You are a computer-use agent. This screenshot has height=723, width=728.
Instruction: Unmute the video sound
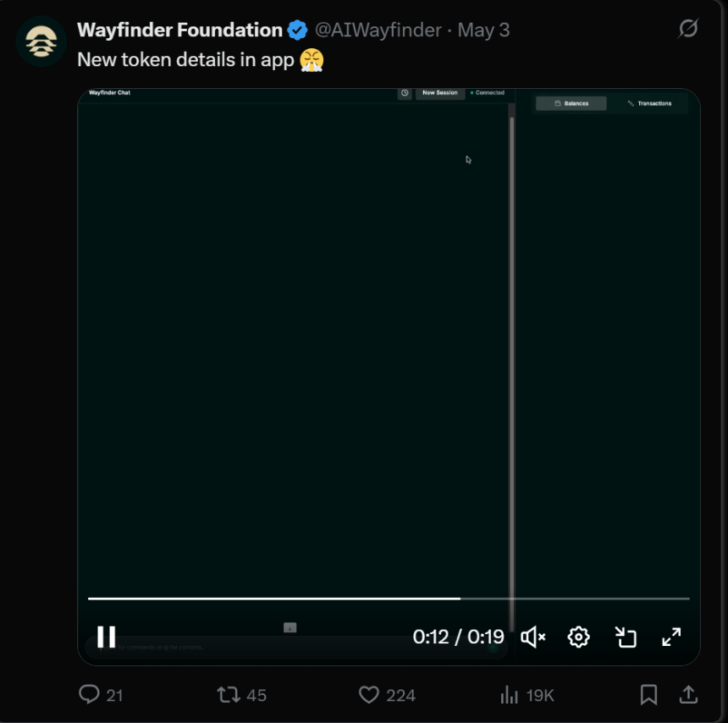[x=532, y=637]
